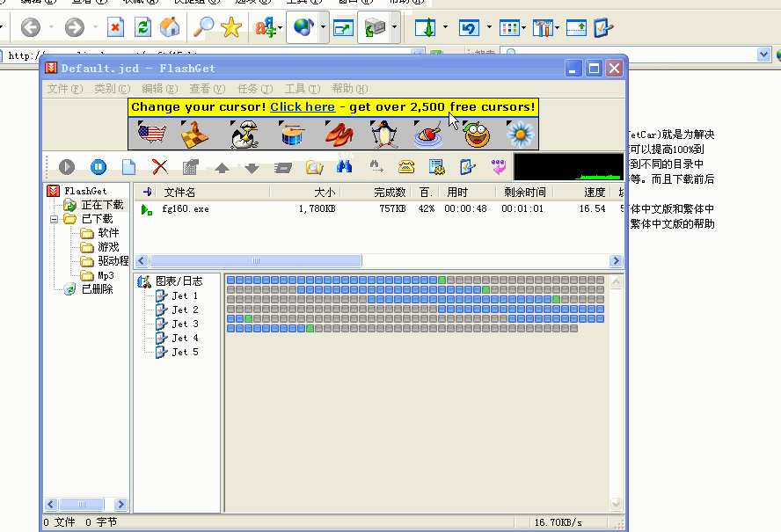Select Jet 1 in the log tree
The image size is (781, 532).
pos(185,295)
